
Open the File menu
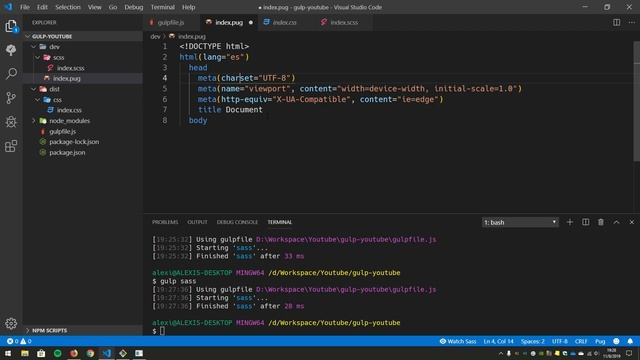tap(24, 7)
